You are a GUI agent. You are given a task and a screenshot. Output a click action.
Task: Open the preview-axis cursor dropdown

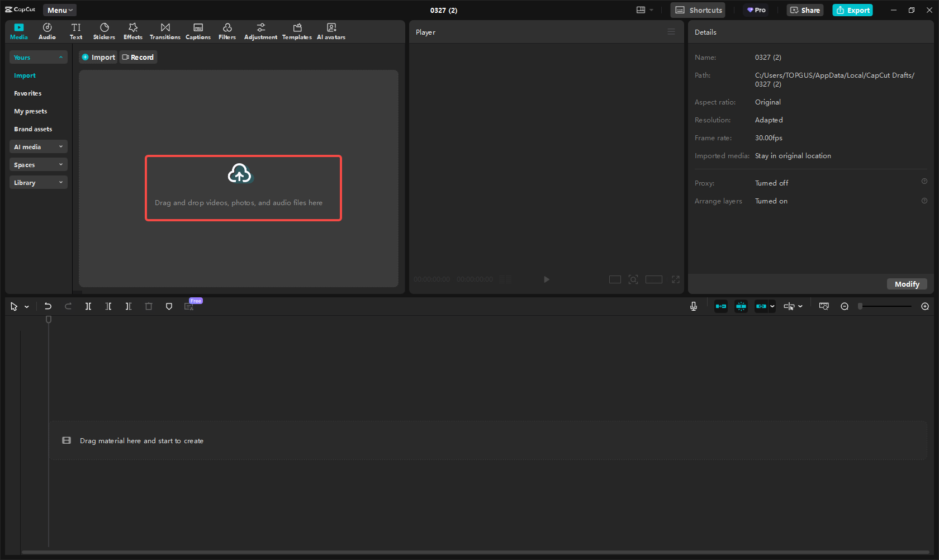800,306
